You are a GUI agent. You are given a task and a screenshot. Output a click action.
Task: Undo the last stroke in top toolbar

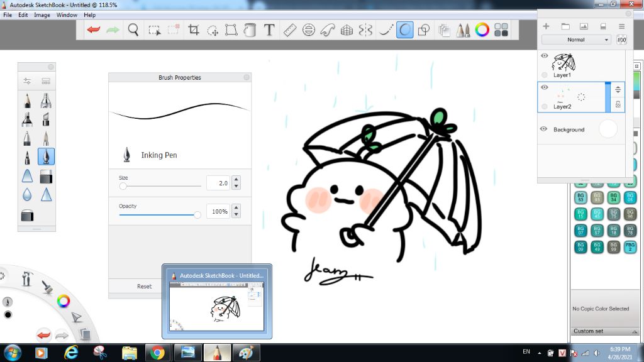click(x=94, y=30)
